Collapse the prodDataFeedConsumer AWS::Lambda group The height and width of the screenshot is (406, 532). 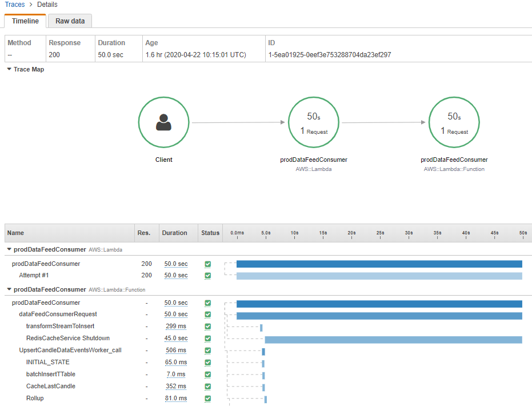pos(9,249)
